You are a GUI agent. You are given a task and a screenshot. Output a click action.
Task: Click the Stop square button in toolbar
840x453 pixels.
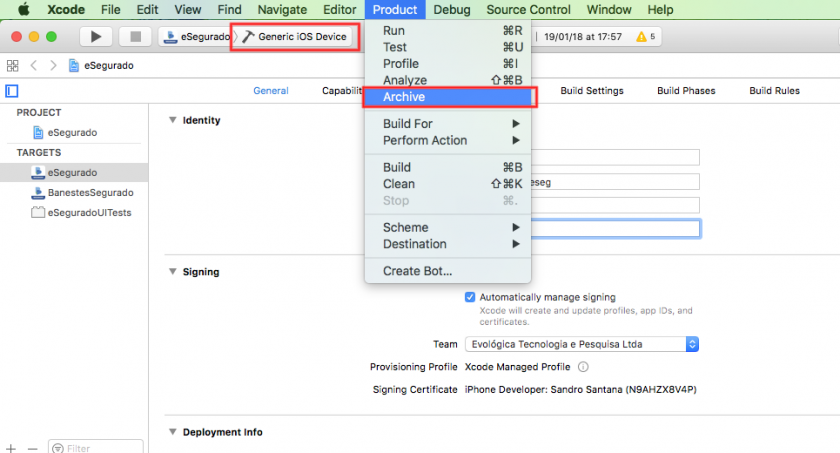(135, 36)
